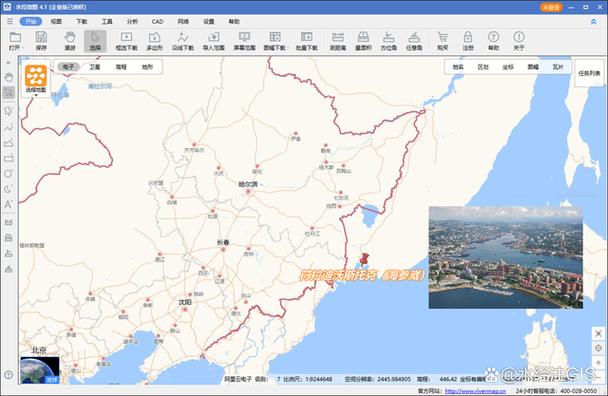The image size is (608, 396).
Task: Open the official website link in status bar
Action: [475, 391]
